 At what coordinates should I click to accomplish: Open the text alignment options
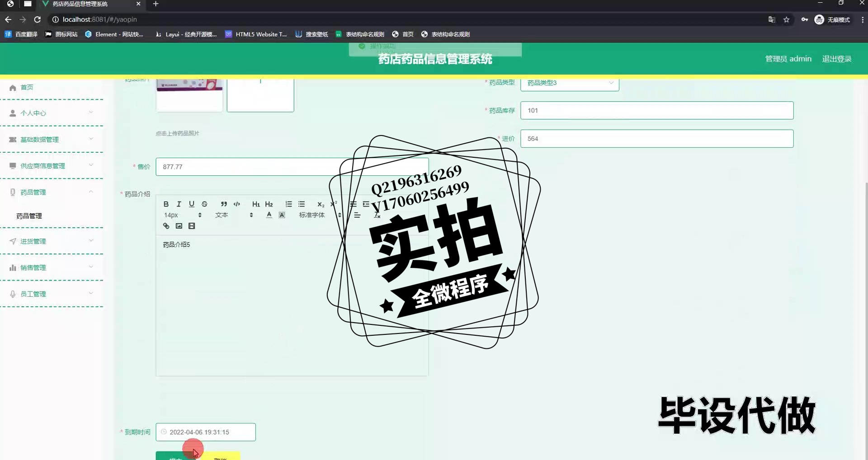click(357, 215)
